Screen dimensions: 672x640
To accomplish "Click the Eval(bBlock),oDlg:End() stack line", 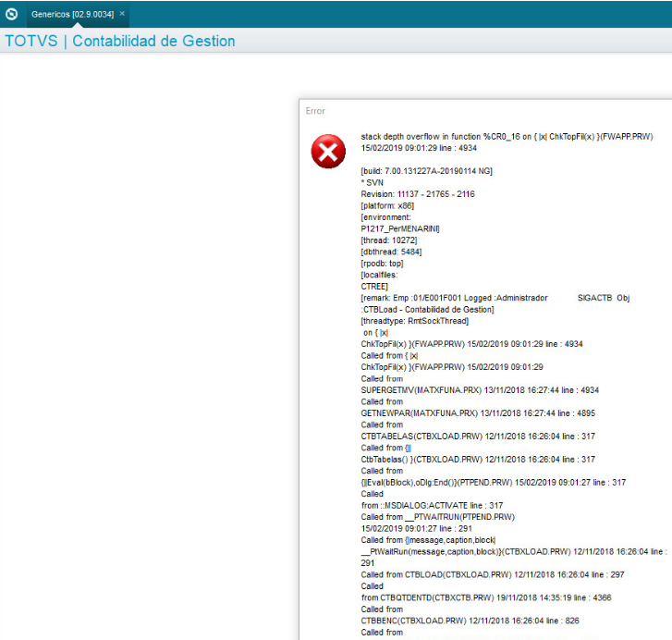I will click(x=494, y=483).
